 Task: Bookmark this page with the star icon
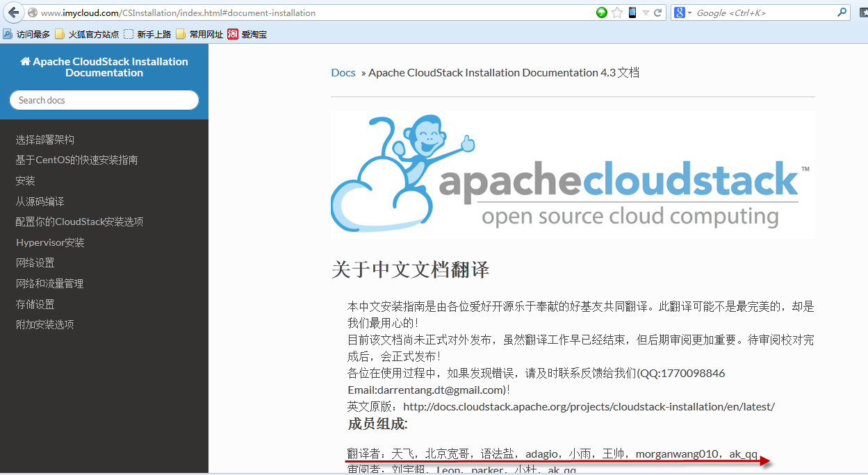click(617, 12)
